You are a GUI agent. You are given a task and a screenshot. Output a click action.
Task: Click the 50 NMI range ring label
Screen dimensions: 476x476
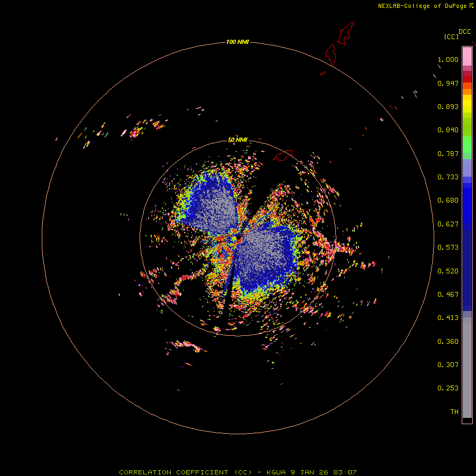(237, 140)
